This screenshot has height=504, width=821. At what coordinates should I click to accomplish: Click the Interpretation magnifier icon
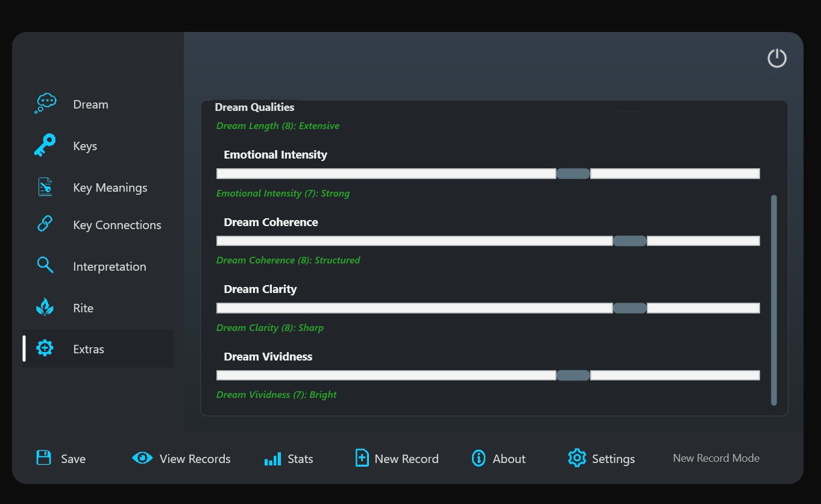pos(45,265)
